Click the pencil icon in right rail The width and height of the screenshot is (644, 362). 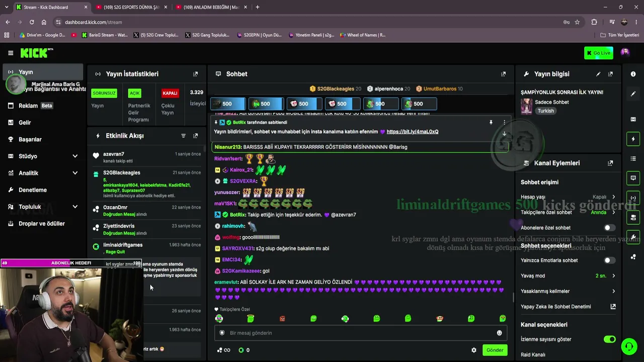tap(633, 94)
